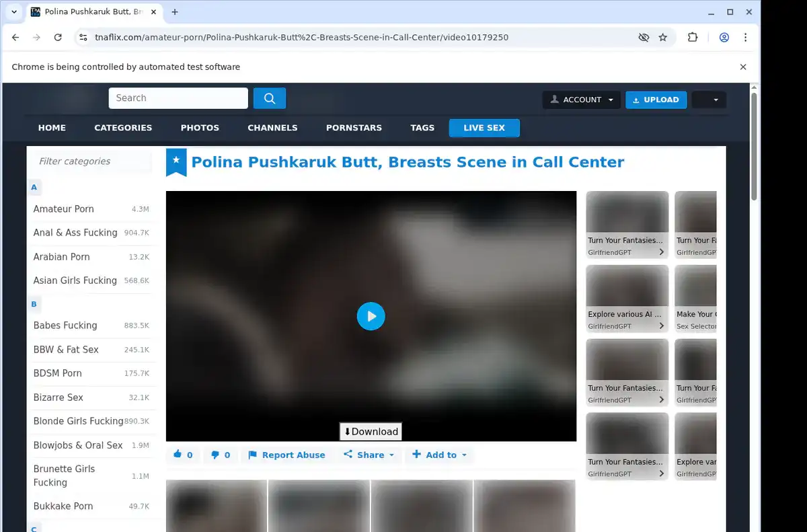Click the first thumbnail below the video
This screenshot has height=532, width=807.
coord(217,506)
